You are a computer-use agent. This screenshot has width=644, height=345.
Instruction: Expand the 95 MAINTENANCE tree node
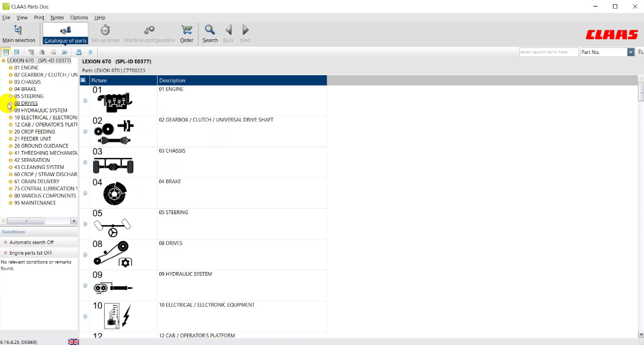pos(11,203)
